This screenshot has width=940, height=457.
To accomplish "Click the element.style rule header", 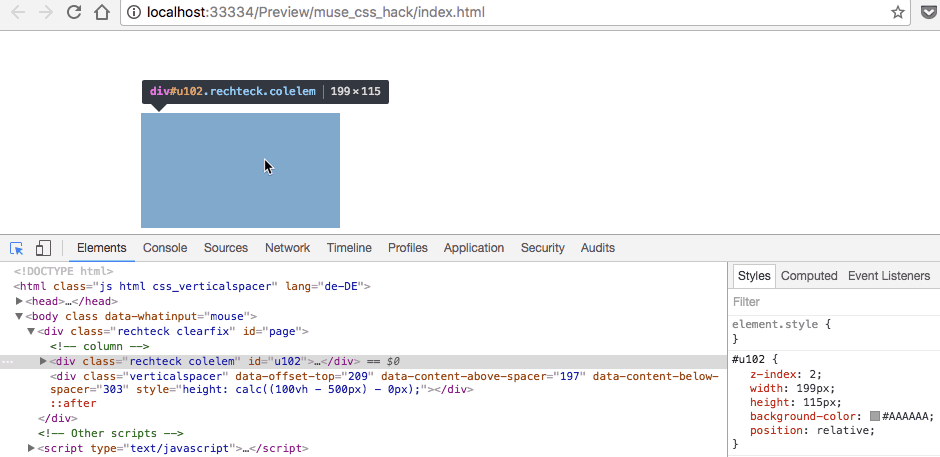I will (781, 324).
